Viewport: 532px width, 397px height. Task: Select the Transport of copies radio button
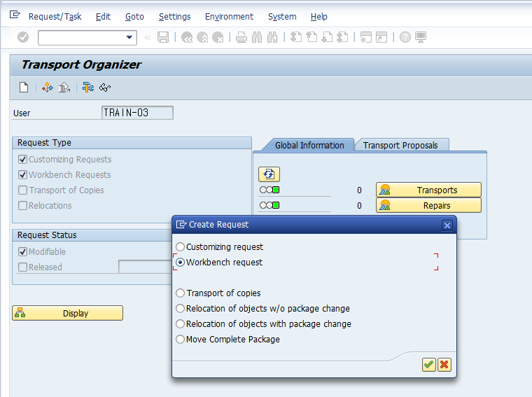(x=180, y=293)
